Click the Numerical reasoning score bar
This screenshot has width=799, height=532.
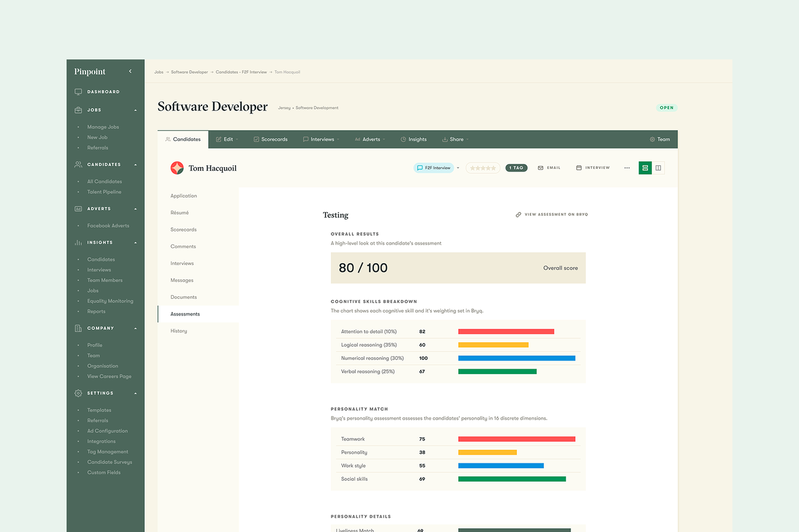point(516,358)
